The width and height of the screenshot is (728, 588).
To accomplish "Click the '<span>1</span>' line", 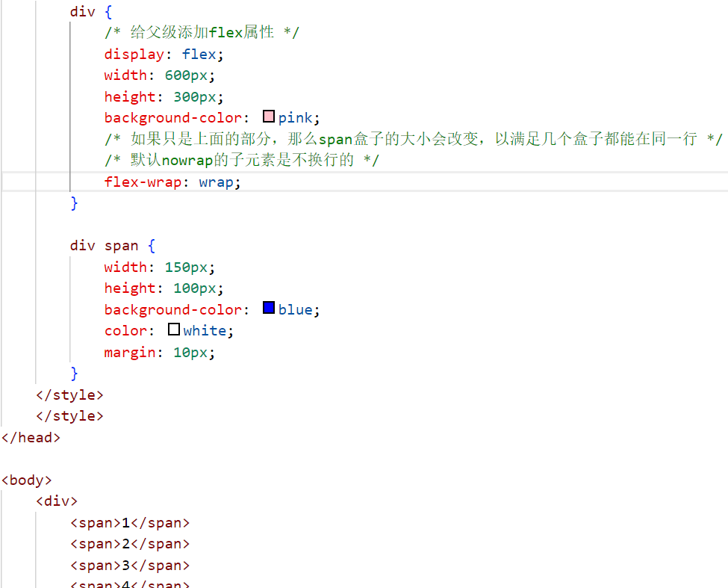I will point(130,523).
